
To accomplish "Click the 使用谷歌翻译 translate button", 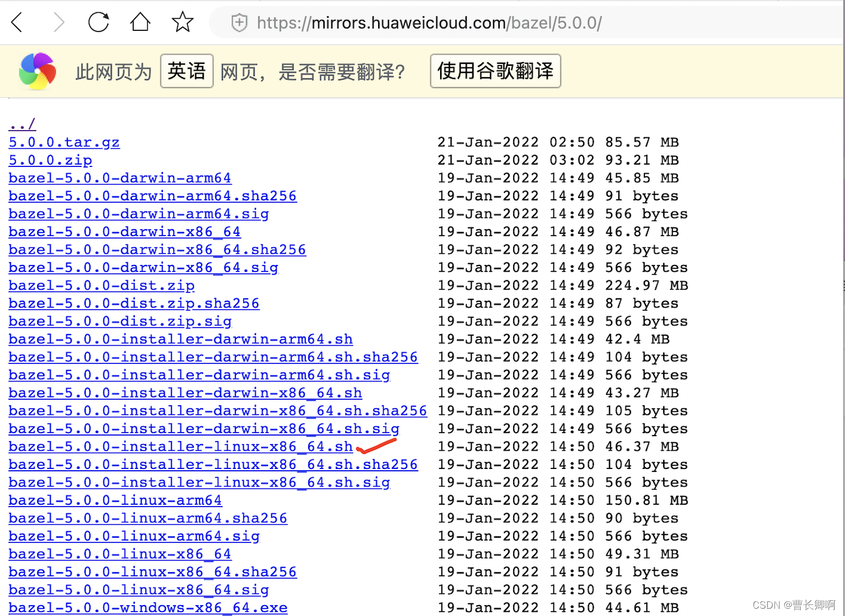I will [495, 71].
